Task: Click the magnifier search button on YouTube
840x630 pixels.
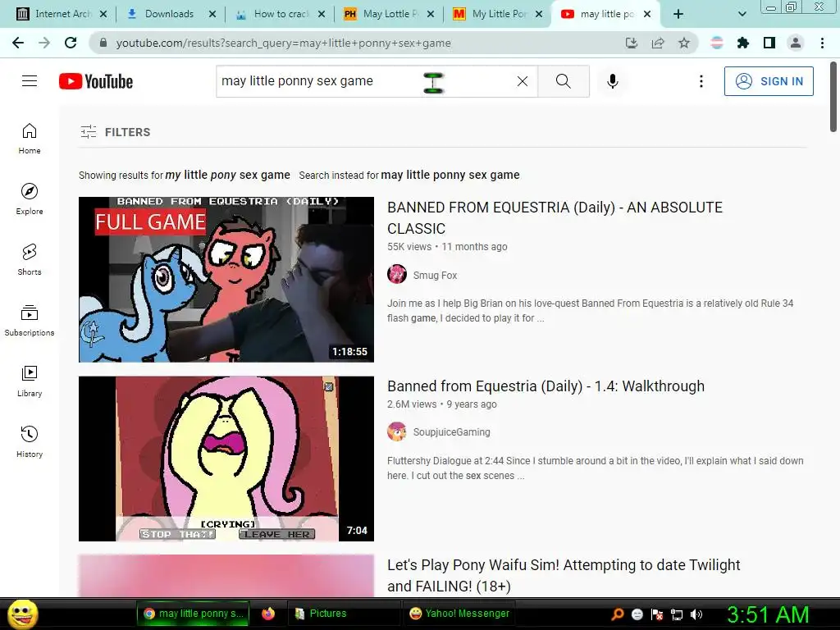Action: 563,81
